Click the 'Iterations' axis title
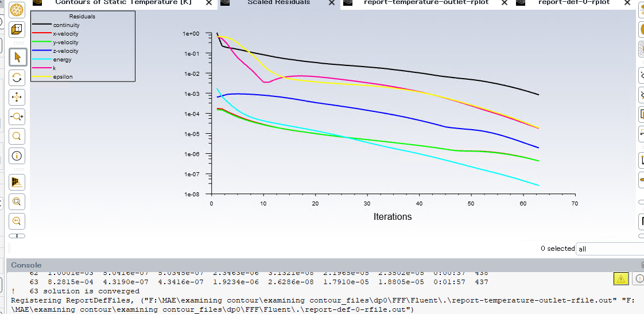644x314 pixels. click(x=393, y=216)
